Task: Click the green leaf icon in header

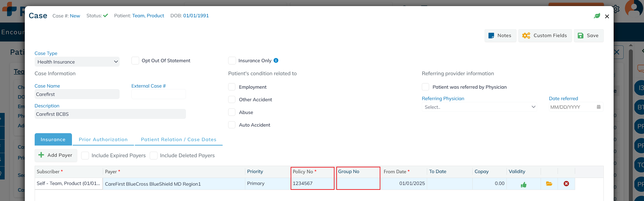Action: pyautogui.click(x=597, y=16)
